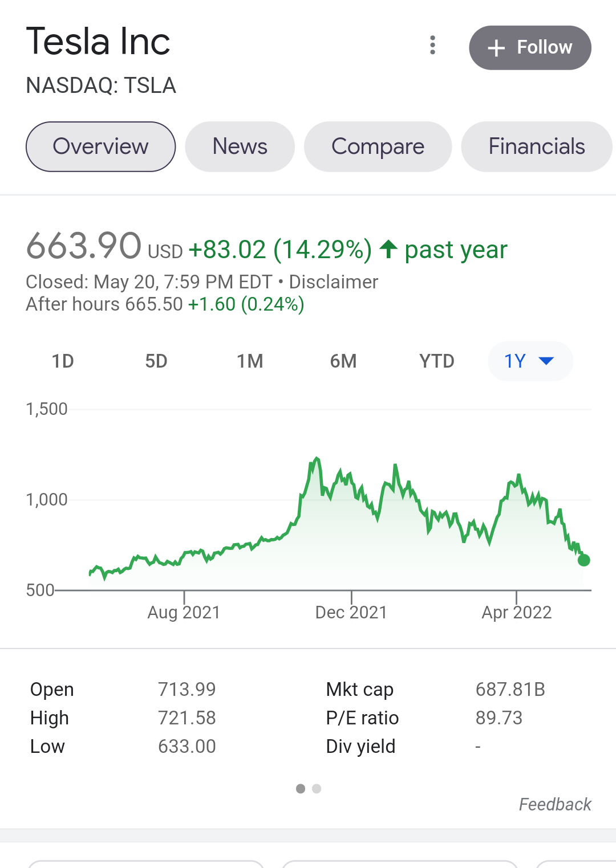Show the 1D chart range
Image resolution: width=616 pixels, height=868 pixels.
click(x=63, y=361)
